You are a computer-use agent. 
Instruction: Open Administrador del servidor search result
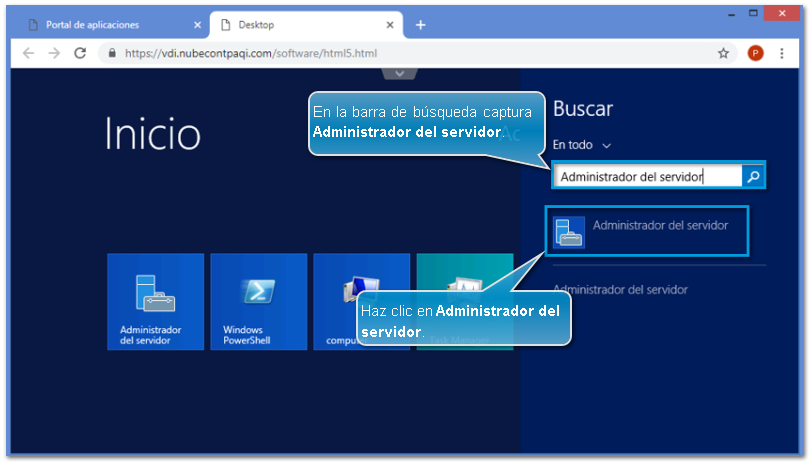point(647,231)
